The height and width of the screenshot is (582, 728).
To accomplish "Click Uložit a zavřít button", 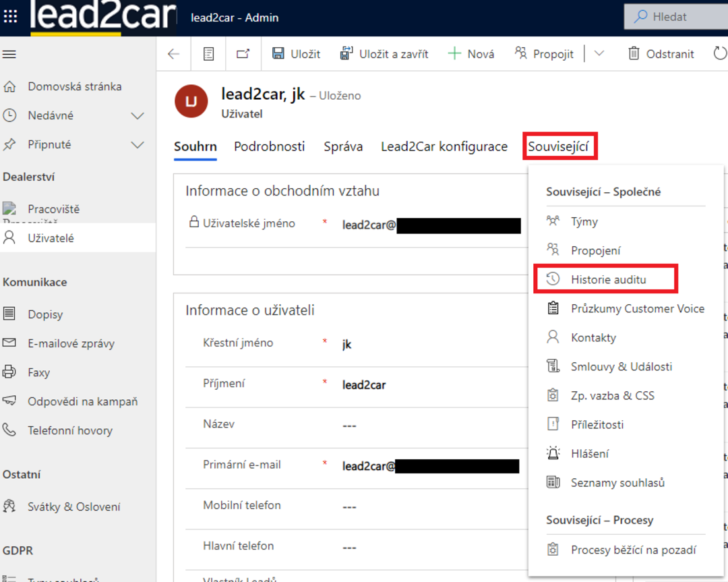I will 385,54.
